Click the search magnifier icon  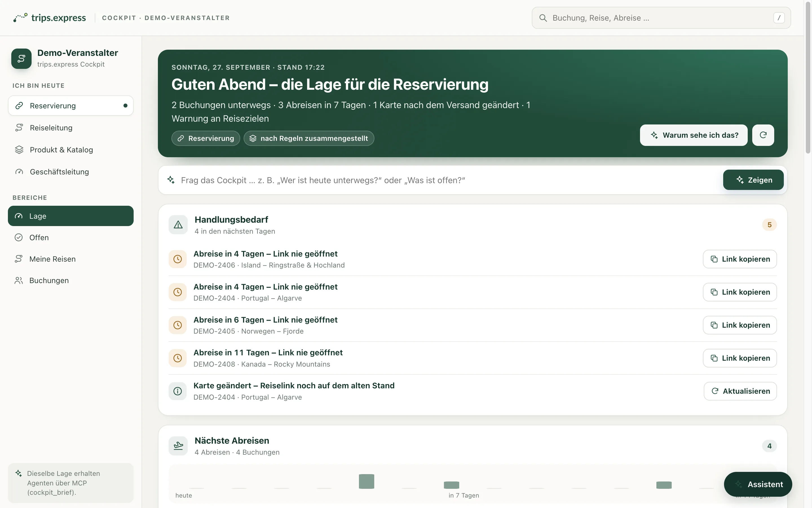coord(543,18)
